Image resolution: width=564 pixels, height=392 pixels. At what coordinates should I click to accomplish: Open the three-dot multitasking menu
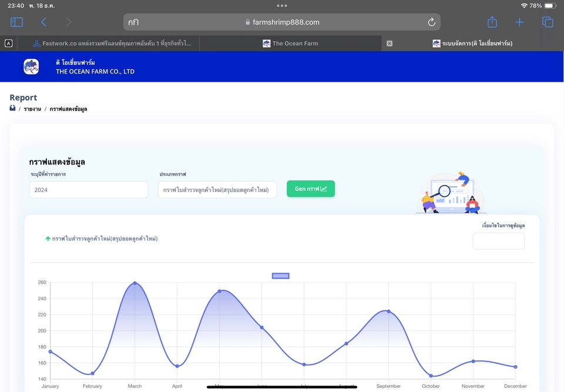(x=282, y=6)
